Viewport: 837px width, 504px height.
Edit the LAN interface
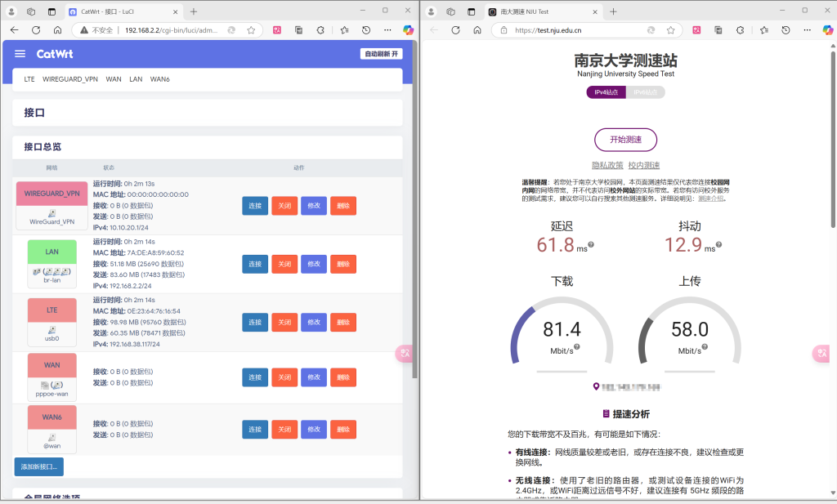tap(314, 264)
